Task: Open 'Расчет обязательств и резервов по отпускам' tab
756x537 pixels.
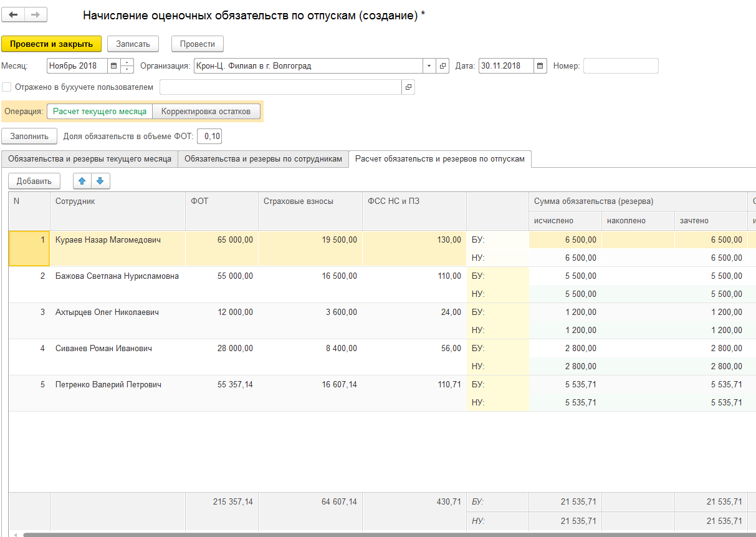Action: pos(440,159)
